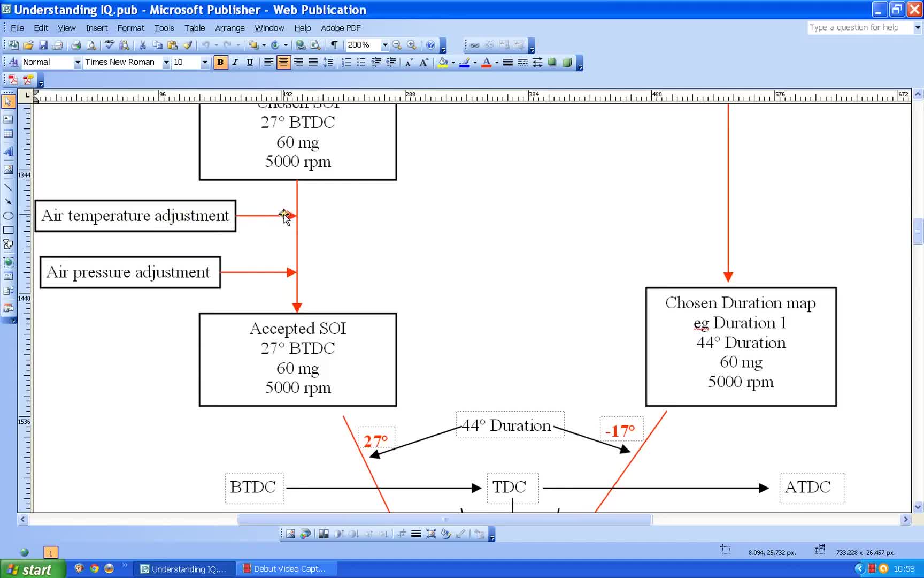The width and height of the screenshot is (924, 578).
Task: Enable Align Left text alignment
Action: coord(268,63)
